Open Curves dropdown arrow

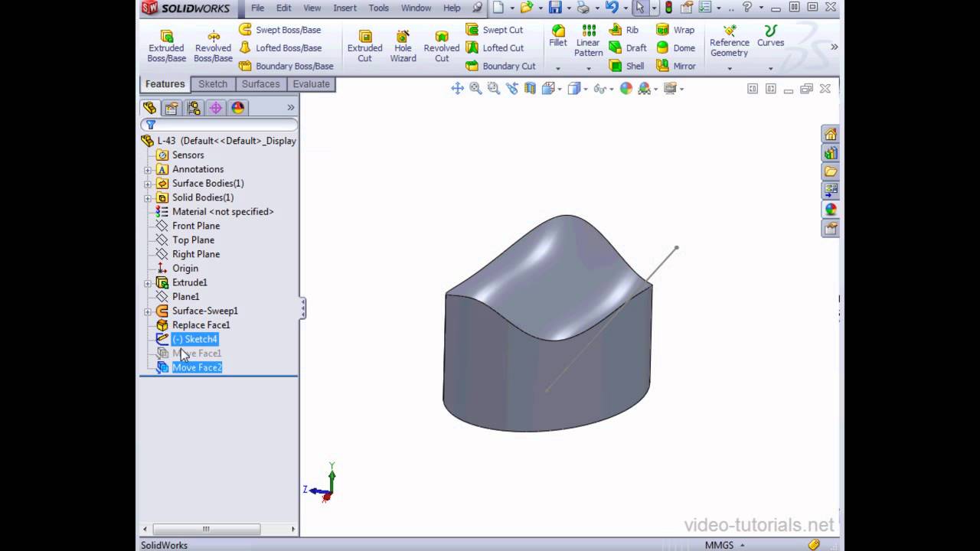[770, 68]
